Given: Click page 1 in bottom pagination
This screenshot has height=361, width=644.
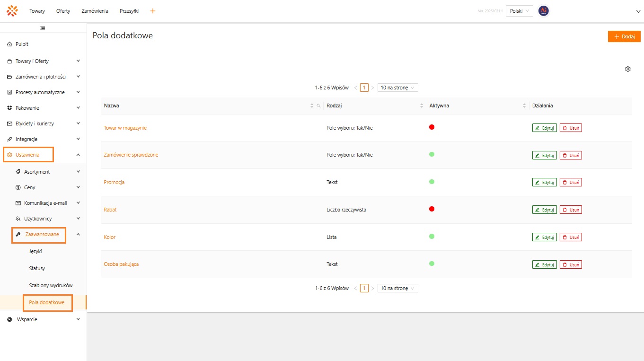Looking at the screenshot, I should [364, 288].
